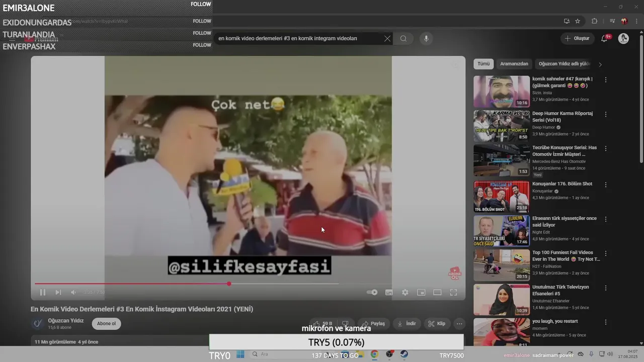Image resolution: width=644 pixels, height=362 pixels.
Task: Open the Oğuzcan Yıldız channel name link
Action: pyautogui.click(x=66, y=321)
